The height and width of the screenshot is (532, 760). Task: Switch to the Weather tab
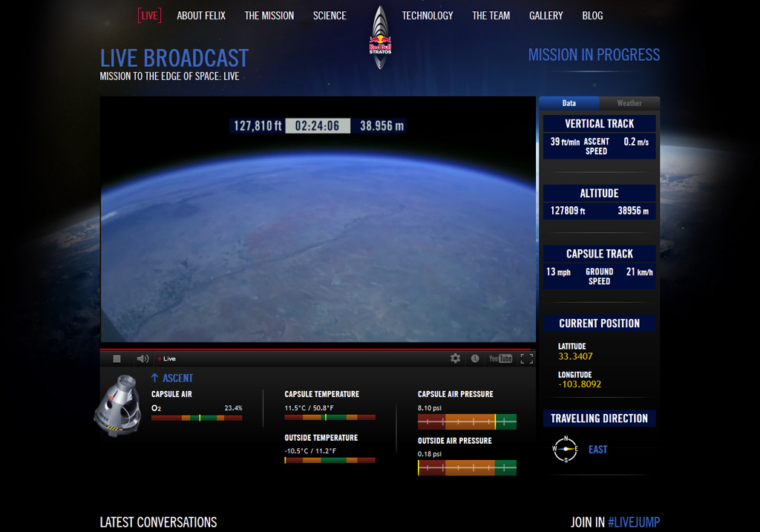point(629,103)
